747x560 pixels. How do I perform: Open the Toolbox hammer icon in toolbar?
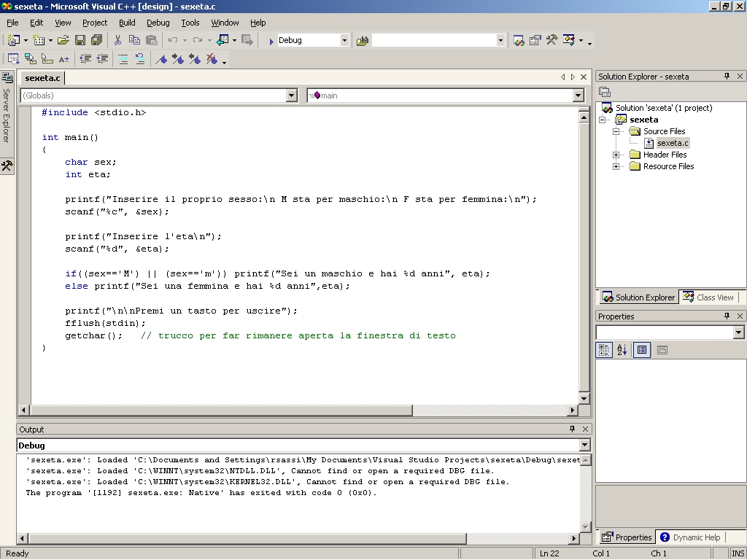pyautogui.click(x=551, y=41)
